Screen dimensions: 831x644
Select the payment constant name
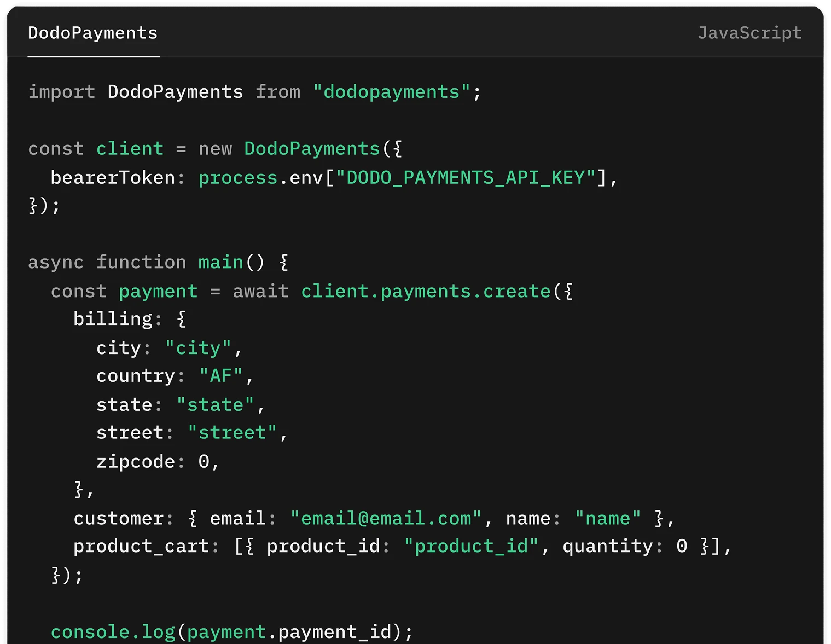point(158,291)
